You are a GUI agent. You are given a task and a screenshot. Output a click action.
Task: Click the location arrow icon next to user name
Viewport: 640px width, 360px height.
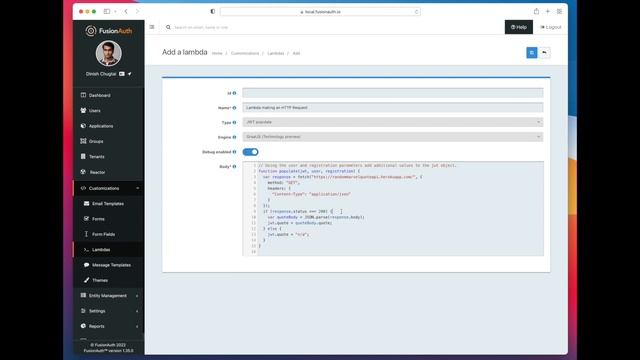pos(129,74)
